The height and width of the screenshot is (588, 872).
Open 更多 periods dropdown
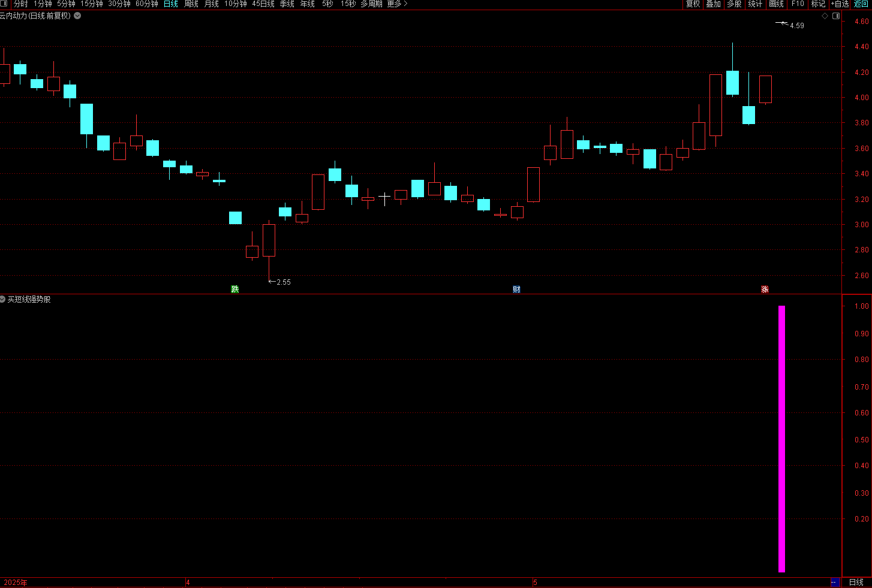(397, 4)
